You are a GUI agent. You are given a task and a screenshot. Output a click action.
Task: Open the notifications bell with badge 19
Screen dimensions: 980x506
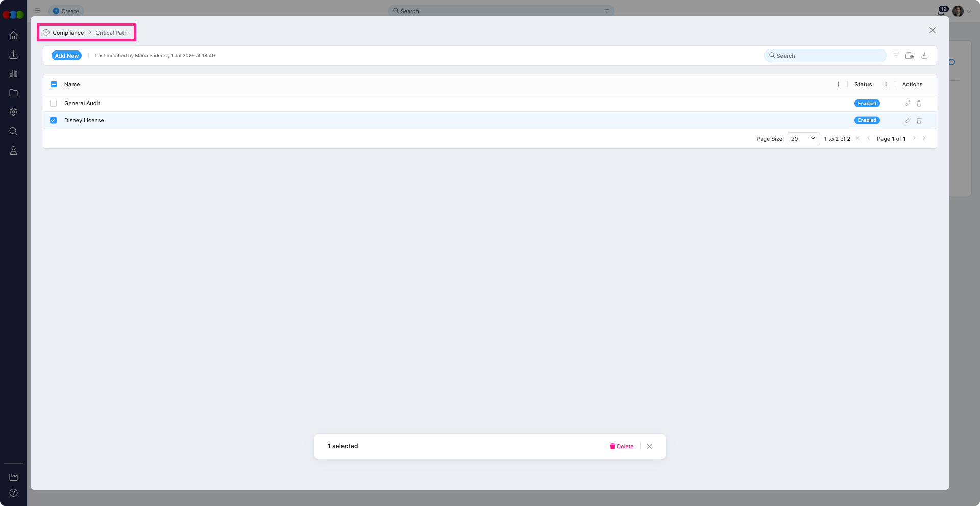(x=941, y=11)
